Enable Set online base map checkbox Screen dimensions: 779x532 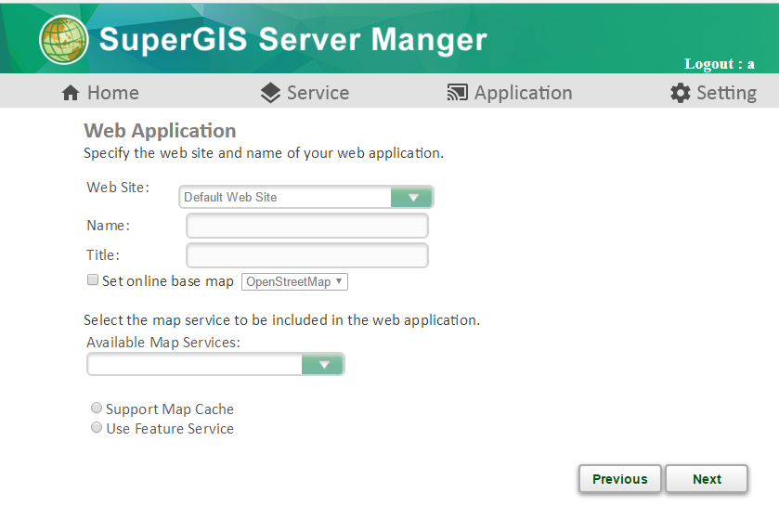pyautogui.click(x=93, y=279)
